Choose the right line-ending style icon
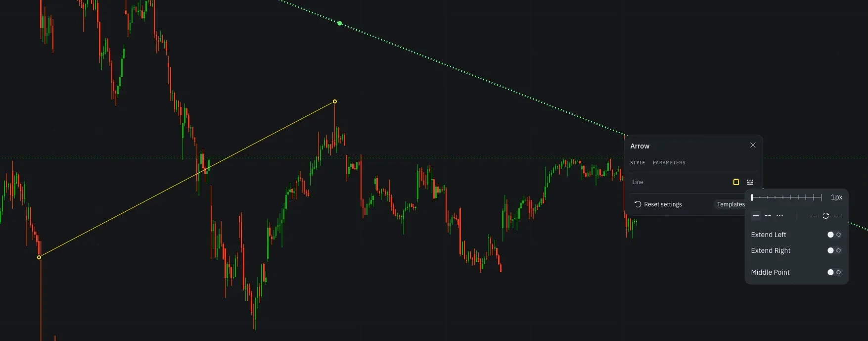The image size is (868, 341). click(837, 216)
